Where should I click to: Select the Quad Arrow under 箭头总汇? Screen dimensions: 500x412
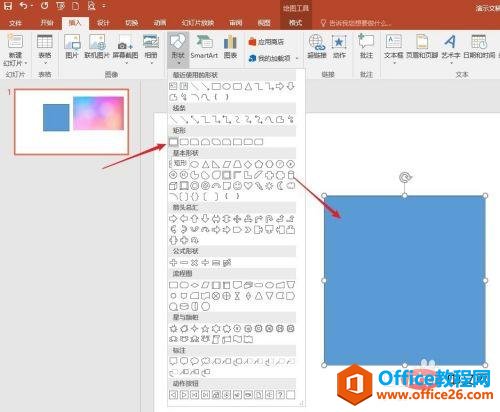(x=237, y=219)
